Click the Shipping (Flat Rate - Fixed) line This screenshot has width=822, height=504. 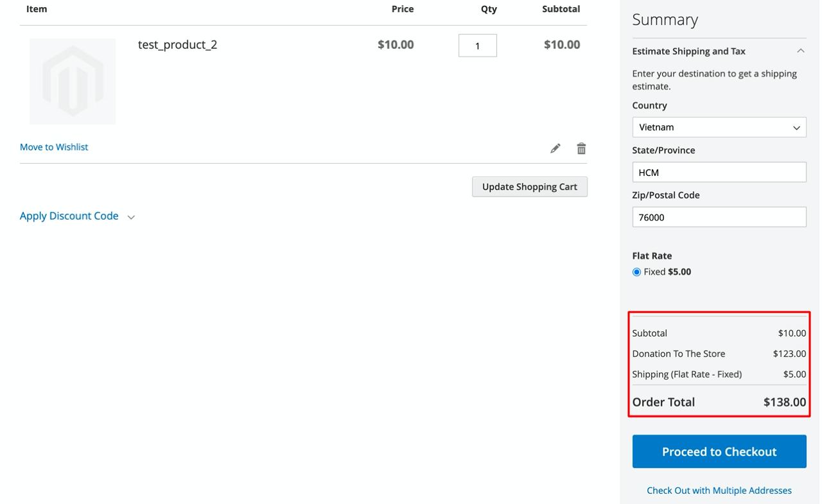pos(686,374)
